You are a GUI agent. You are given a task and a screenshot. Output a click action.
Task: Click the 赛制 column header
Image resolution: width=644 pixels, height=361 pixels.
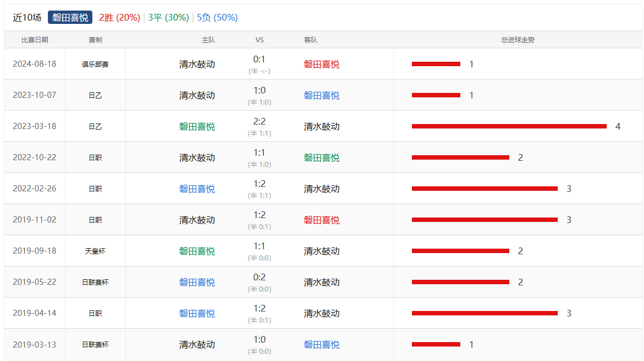click(x=95, y=40)
